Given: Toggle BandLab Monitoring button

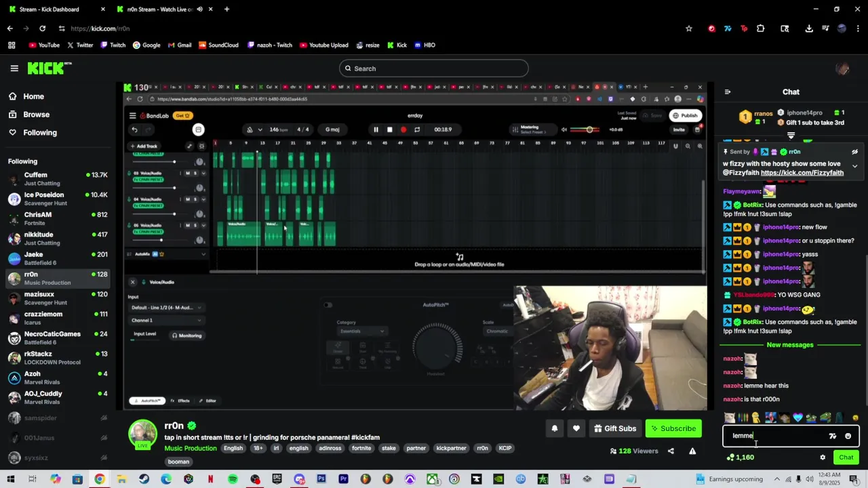Looking at the screenshot, I should 186,335.
